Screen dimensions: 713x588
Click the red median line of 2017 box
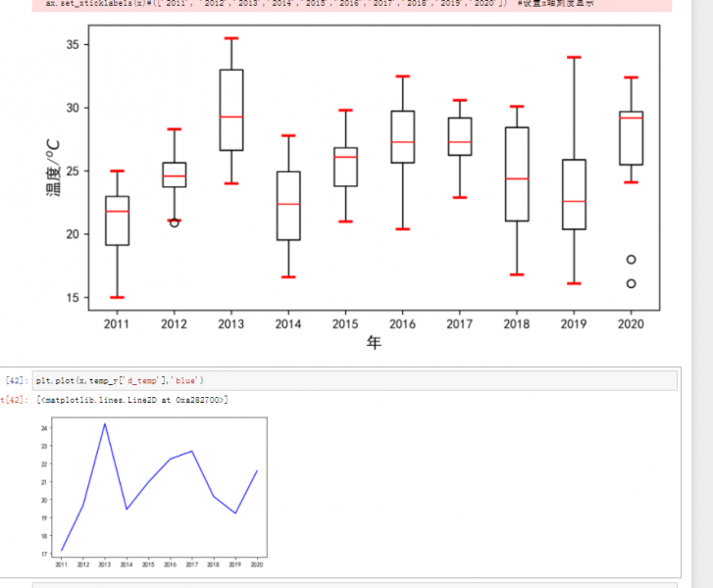click(x=459, y=142)
